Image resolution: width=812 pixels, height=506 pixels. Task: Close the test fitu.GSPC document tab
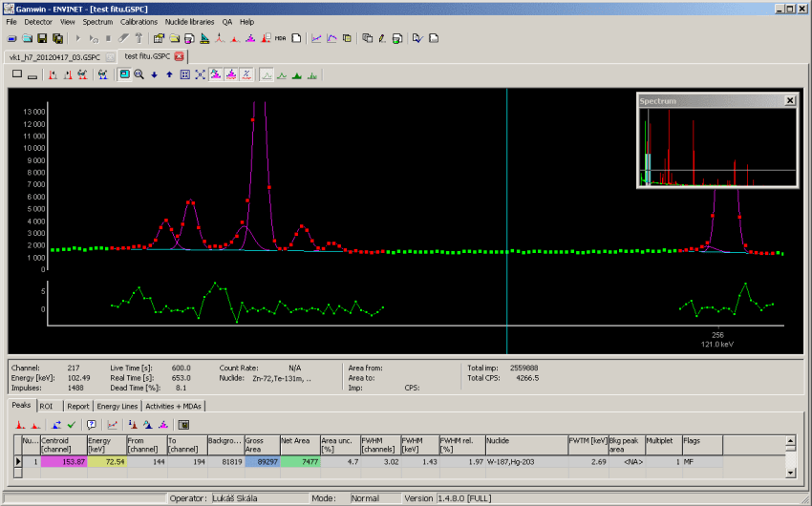point(179,56)
